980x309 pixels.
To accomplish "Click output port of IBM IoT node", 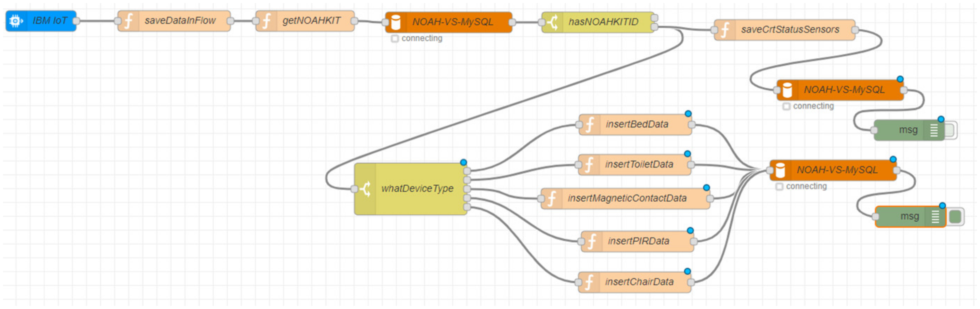I will tap(76, 21).
